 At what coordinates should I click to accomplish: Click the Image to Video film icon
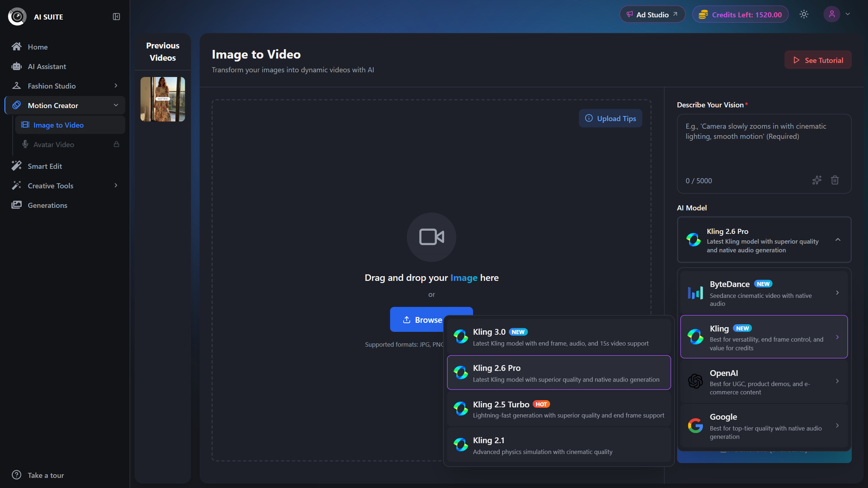[x=25, y=125]
